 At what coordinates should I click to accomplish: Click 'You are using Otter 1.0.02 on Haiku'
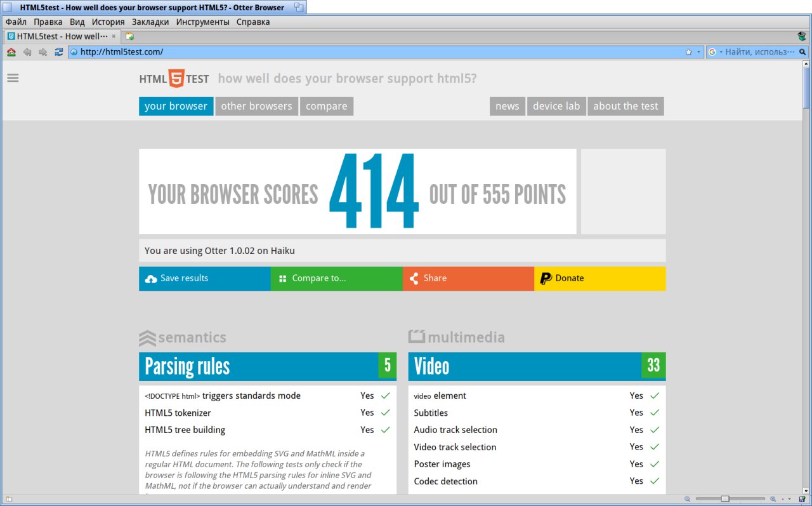[x=219, y=251]
